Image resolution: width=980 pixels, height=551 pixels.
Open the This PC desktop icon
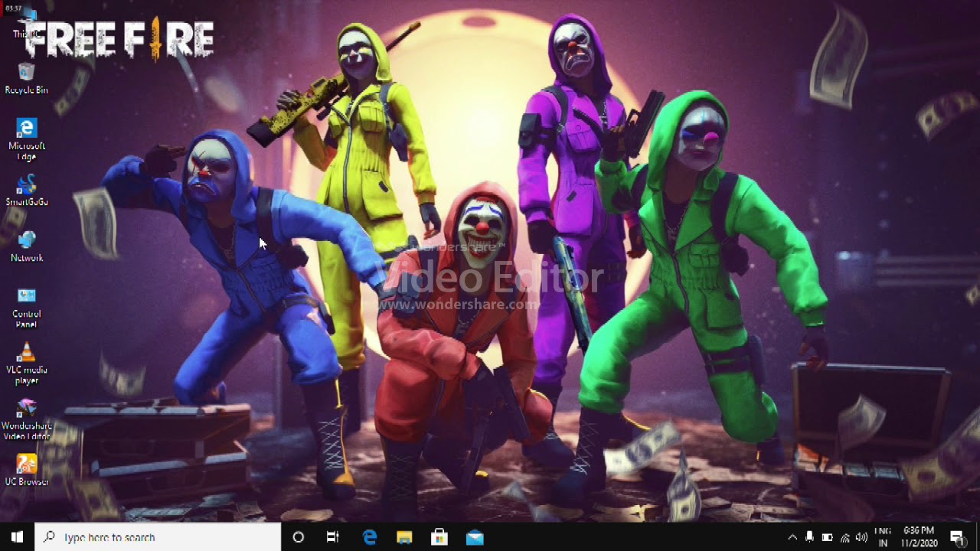pyautogui.click(x=26, y=23)
